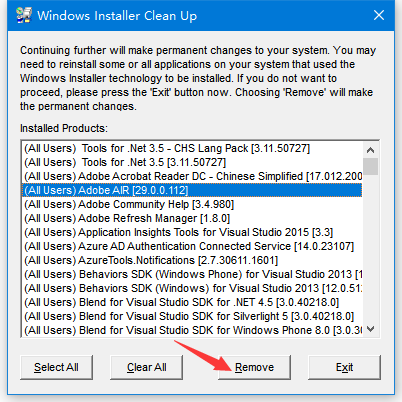Select AzureTools.Notifications entry in list

click(192, 260)
